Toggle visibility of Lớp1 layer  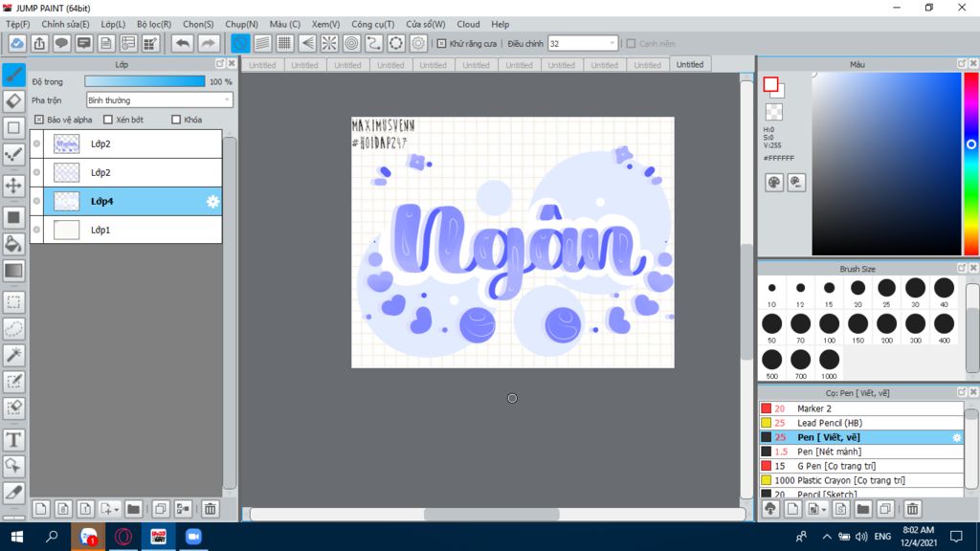coord(37,230)
